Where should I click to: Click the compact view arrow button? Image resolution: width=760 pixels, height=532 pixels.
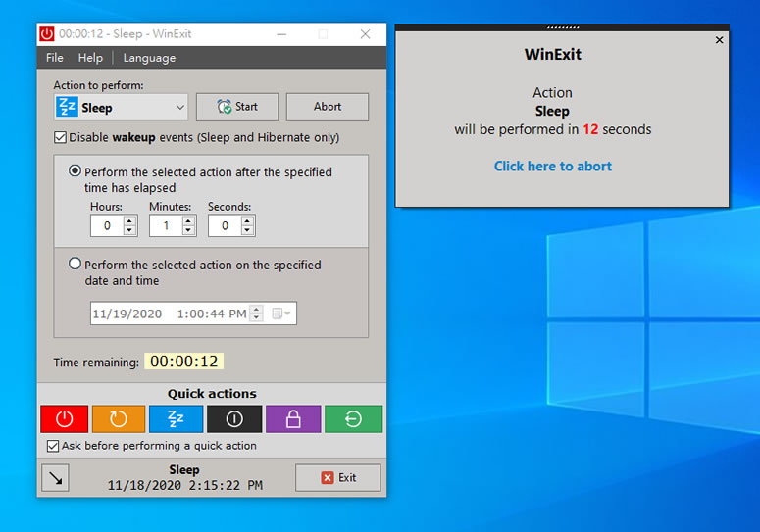click(55, 478)
